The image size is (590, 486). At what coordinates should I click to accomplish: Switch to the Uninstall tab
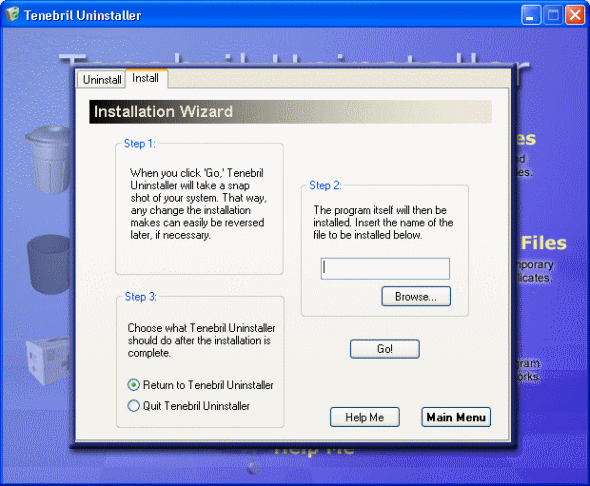101,80
